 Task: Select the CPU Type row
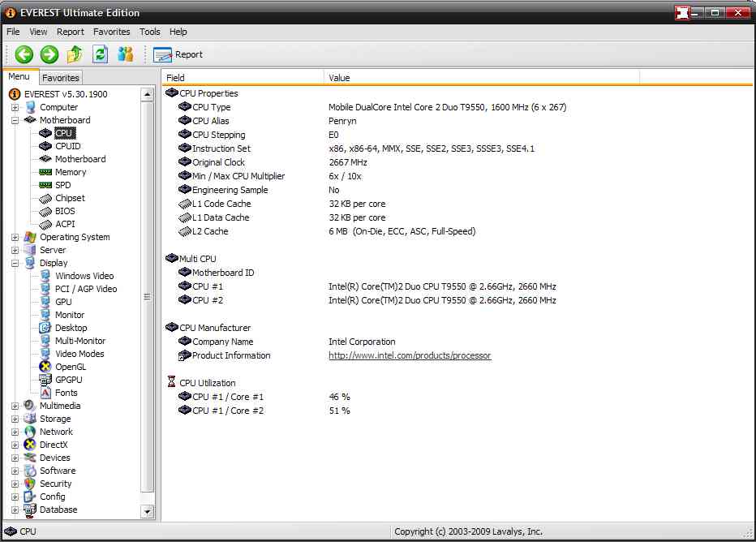pos(372,107)
